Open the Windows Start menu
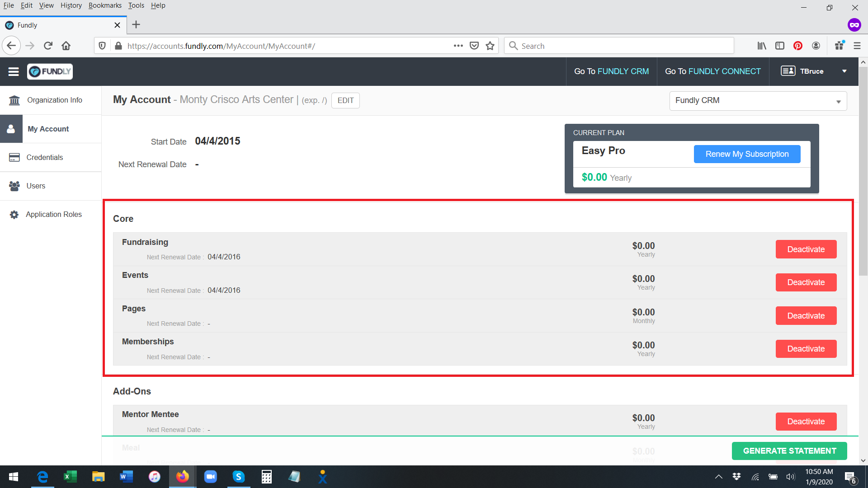 (x=14, y=477)
